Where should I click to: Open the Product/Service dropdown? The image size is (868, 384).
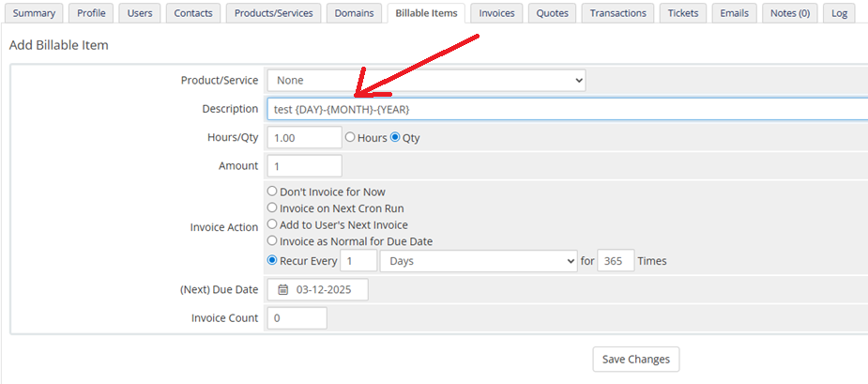coord(426,81)
